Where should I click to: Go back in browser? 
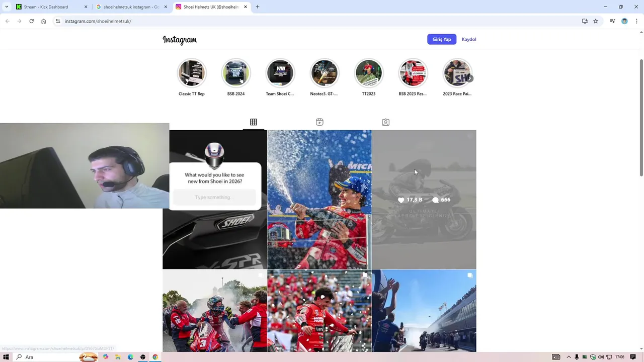point(7,21)
